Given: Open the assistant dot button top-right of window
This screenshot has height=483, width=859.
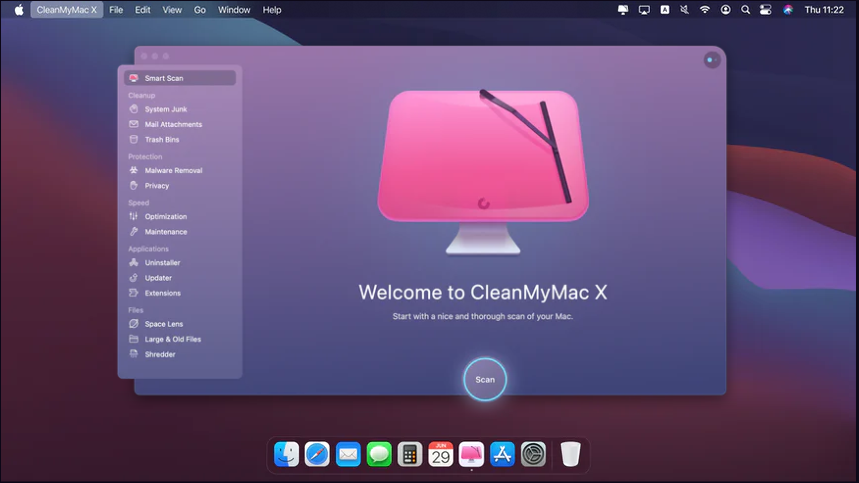Looking at the screenshot, I should click(712, 60).
